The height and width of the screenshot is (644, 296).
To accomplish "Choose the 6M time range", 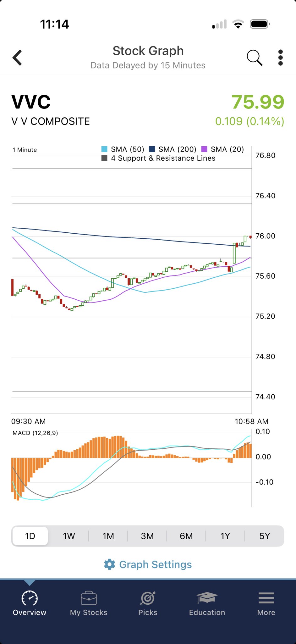I will (186, 536).
